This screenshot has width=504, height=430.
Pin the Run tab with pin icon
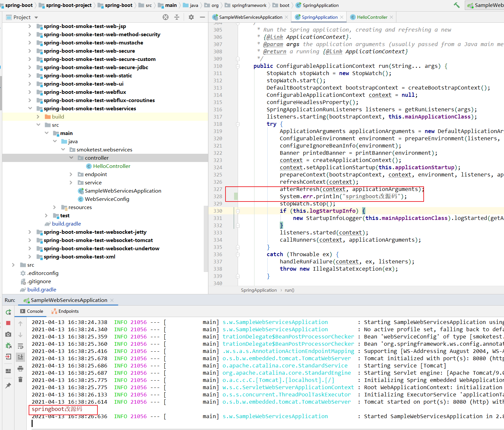point(9,385)
